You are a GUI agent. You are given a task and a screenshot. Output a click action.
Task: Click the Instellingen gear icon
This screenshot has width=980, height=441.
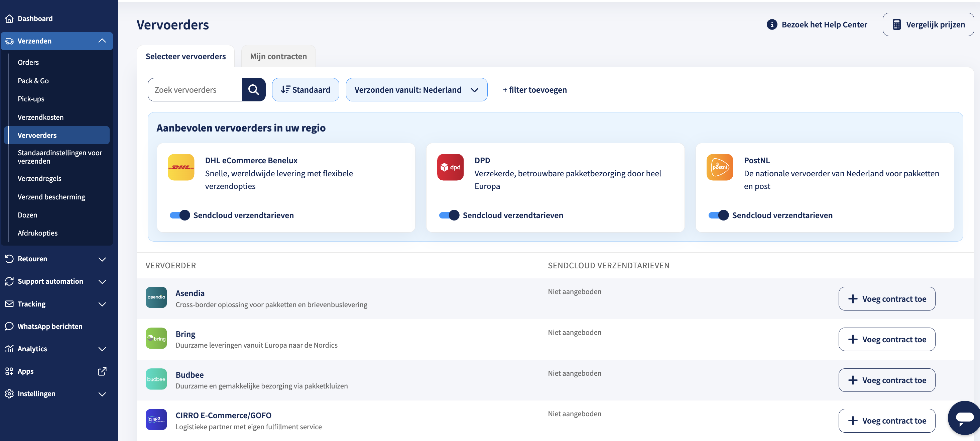pos(9,393)
